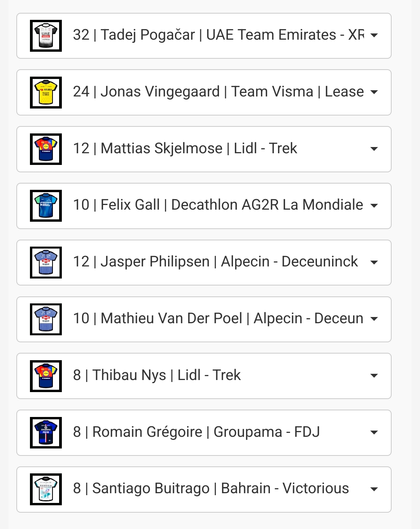This screenshot has width=420, height=529.
Task: Expand the Tadej Pogačar dropdown arrow
Action: [x=374, y=36]
